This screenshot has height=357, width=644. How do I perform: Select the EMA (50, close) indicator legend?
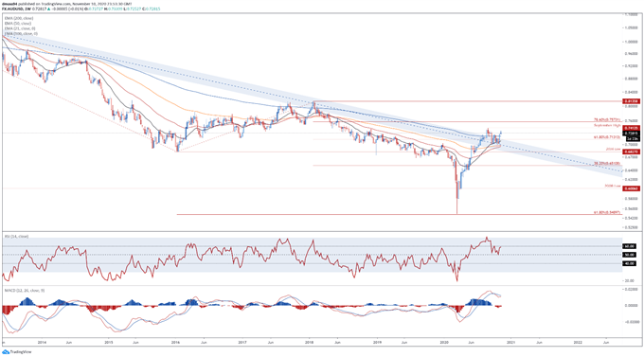[x=18, y=24]
